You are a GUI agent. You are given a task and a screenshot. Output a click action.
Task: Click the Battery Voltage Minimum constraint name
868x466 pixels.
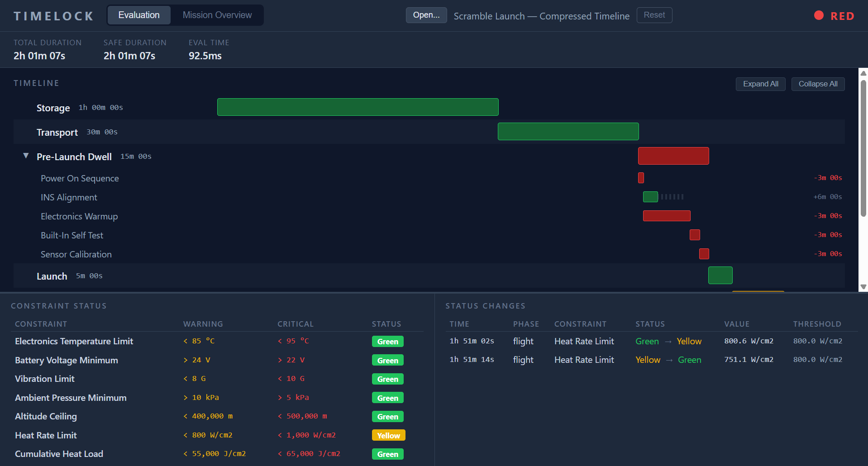pyautogui.click(x=67, y=360)
